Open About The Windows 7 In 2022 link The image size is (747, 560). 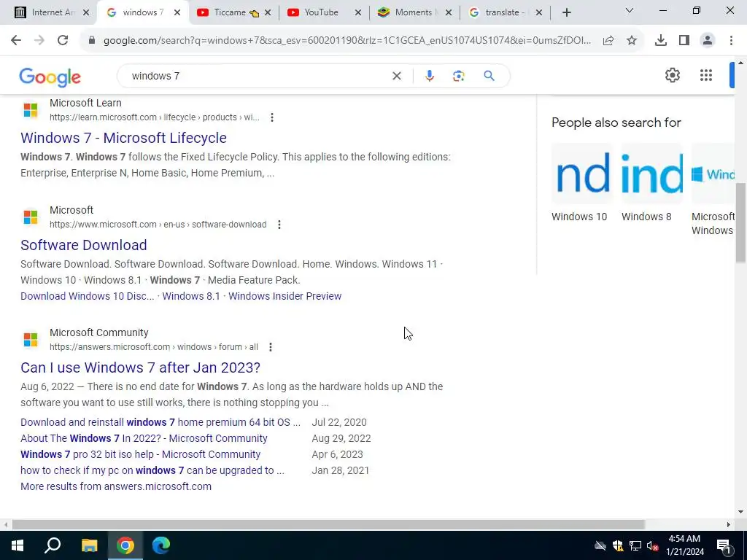(x=144, y=438)
